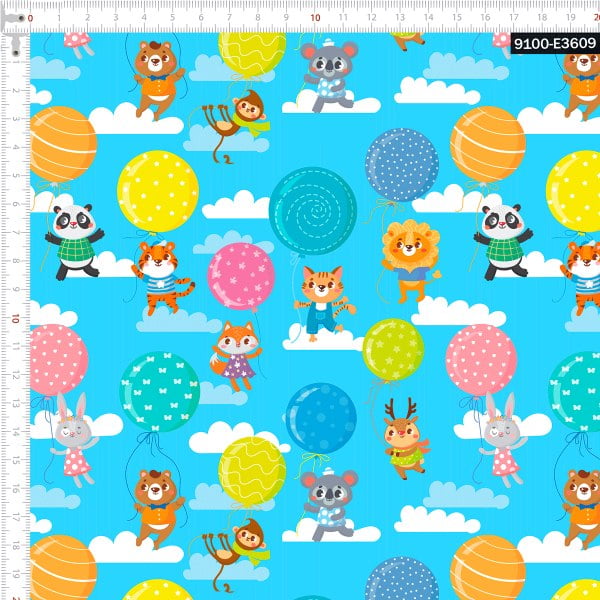Click the reindeer with the green scarf
Screen dimensions: 600x600
point(406,438)
